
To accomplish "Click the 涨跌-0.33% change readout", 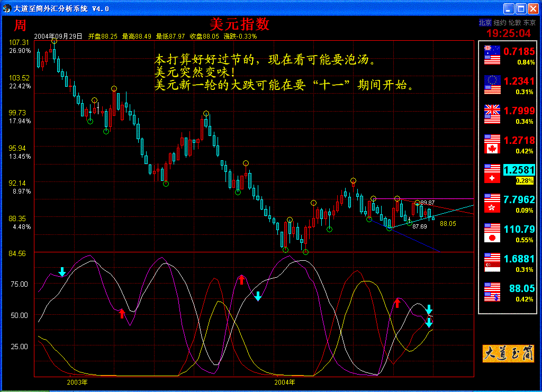I will pyautogui.click(x=240, y=37).
